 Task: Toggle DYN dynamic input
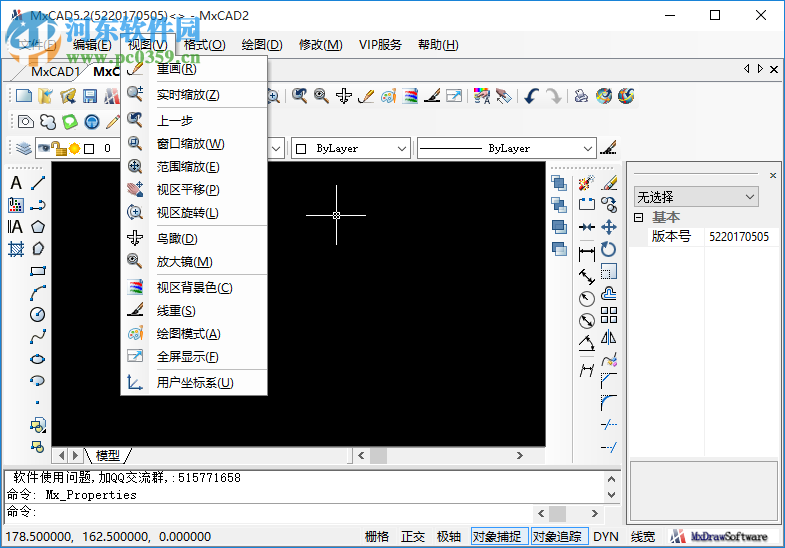tap(606, 536)
